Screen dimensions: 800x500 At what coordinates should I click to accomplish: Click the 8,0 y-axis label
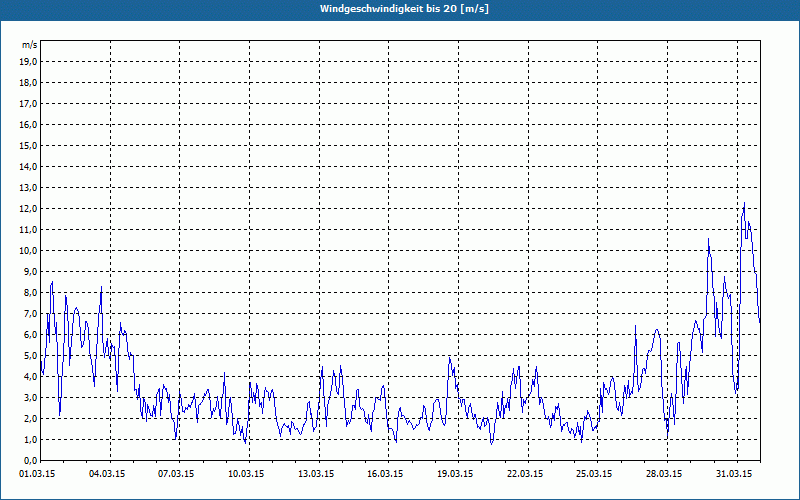(30, 292)
